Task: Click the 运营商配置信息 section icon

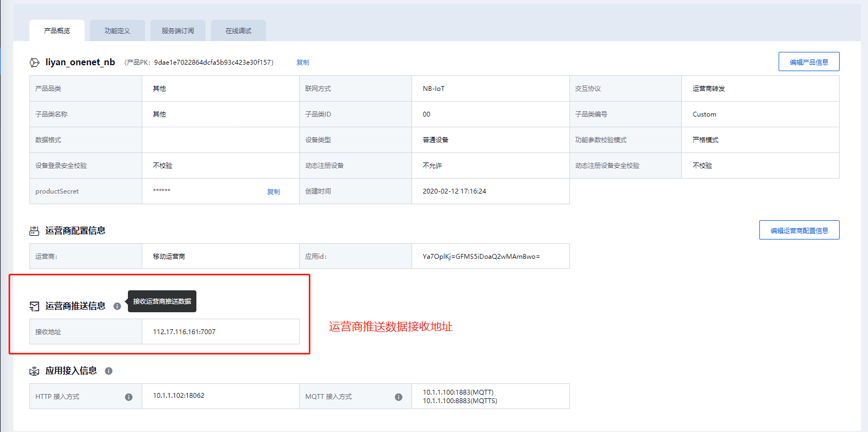Action: pos(34,231)
